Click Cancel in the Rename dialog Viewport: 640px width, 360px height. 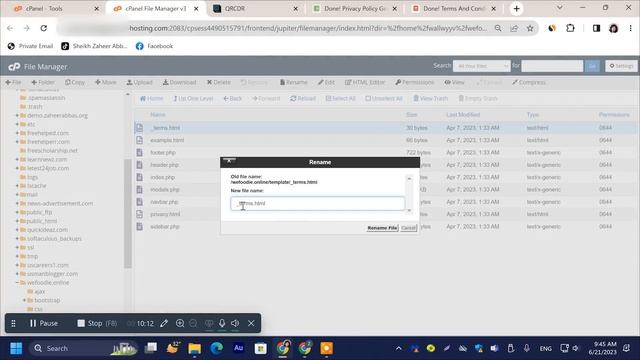pyautogui.click(x=408, y=228)
